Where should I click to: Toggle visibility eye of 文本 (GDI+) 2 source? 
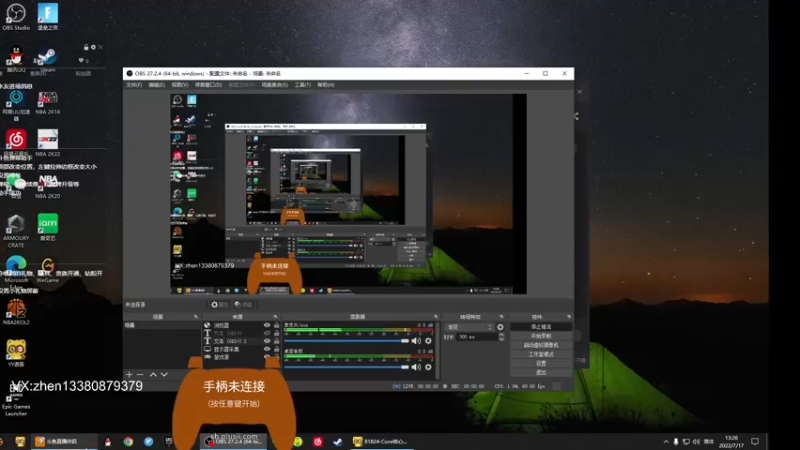267,341
